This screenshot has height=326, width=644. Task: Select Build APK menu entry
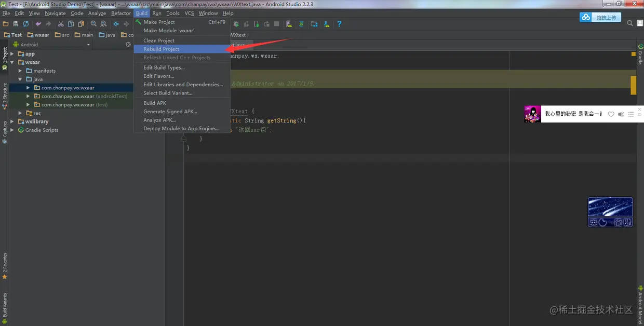(x=182, y=103)
